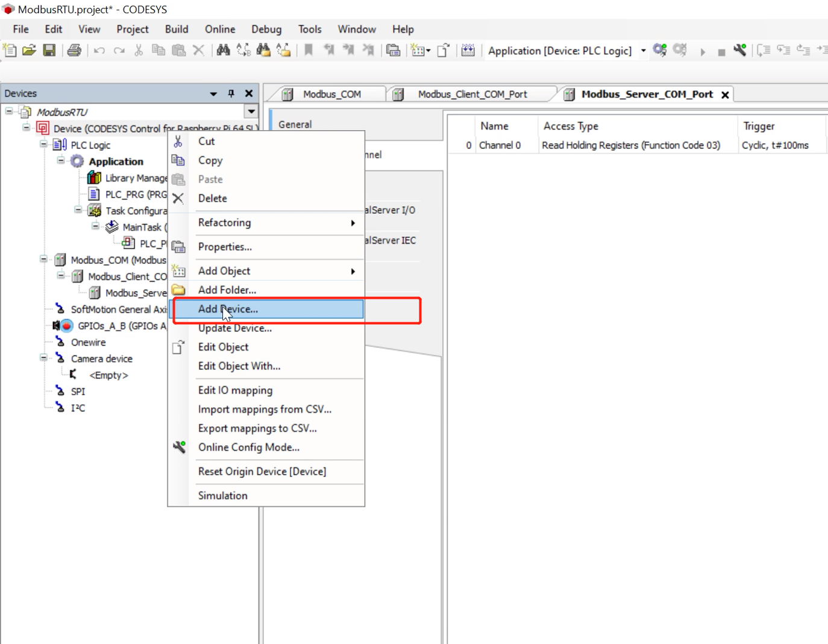The image size is (828, 644).
Task: Collapse the Modbus_COM tree node
Action: pyautogui.click(x=43, y=259)
